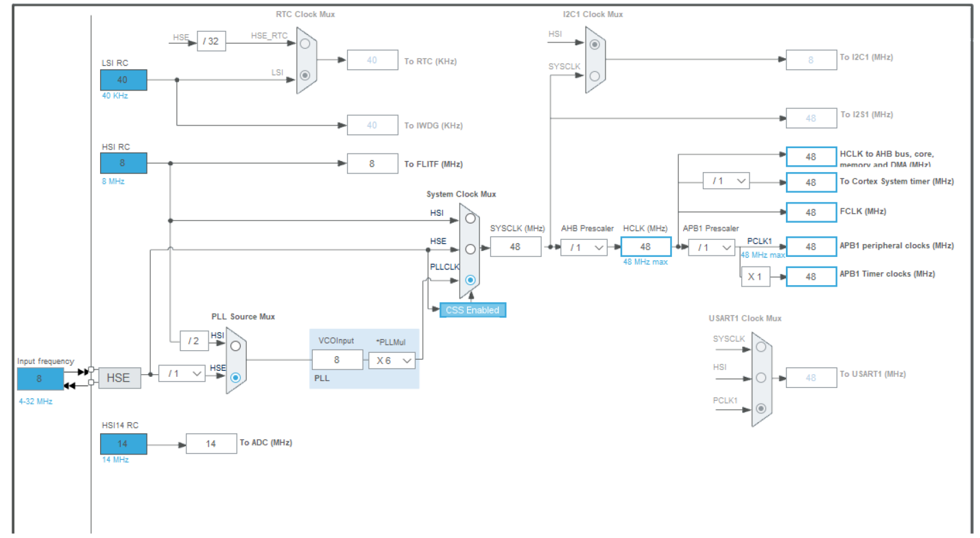Click the "System Clock Mux" title
Viewport: 980px width, 538px height.
click(x=461, y=195)
